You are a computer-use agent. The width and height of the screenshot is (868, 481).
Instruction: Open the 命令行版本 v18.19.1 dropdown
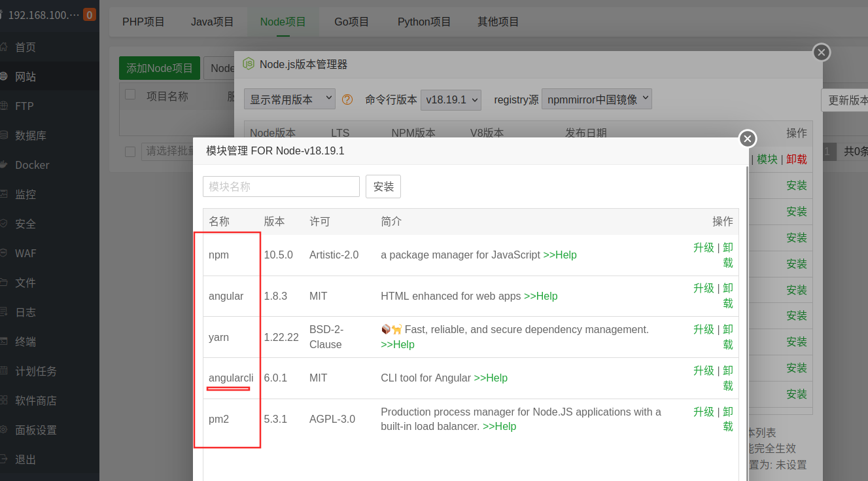coord(451,99)
